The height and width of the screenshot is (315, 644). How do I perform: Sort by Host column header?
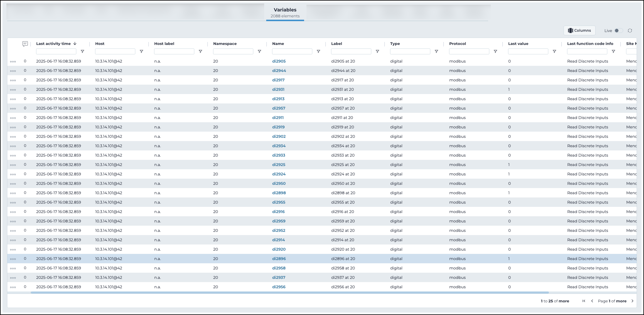(x=100, y=43)
